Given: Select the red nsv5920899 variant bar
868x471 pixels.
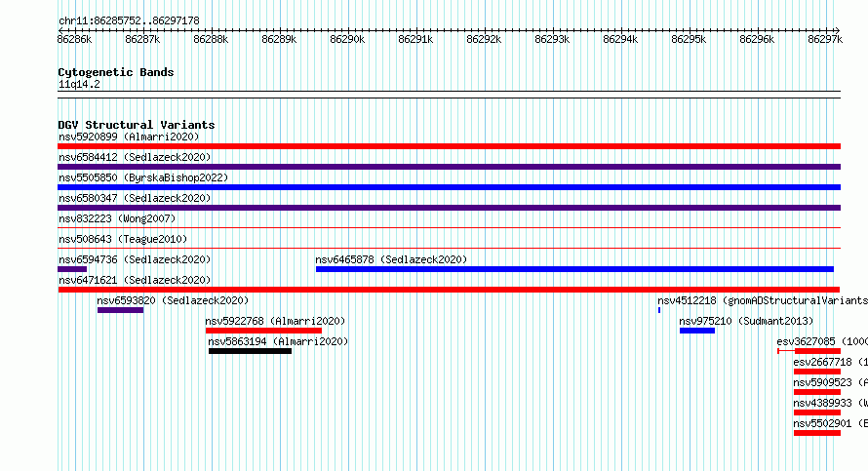Looking at the screenshot, I should pos(449,146).
